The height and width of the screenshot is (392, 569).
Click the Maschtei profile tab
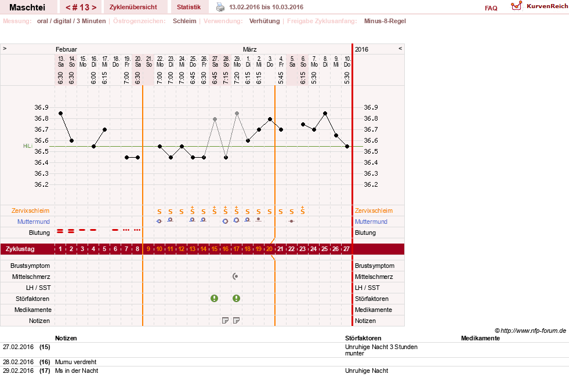[x=27, y=8]
